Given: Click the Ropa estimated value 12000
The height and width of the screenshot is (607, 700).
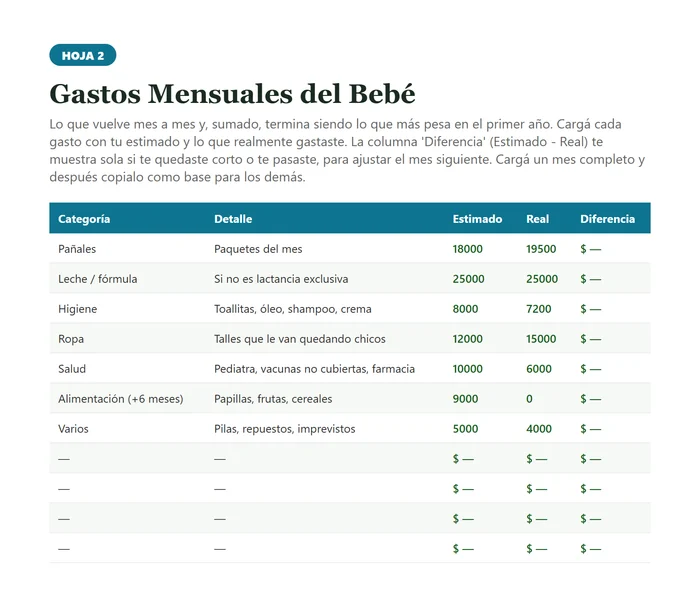Looking at the screenshot, I should click(x=467, y=339).
